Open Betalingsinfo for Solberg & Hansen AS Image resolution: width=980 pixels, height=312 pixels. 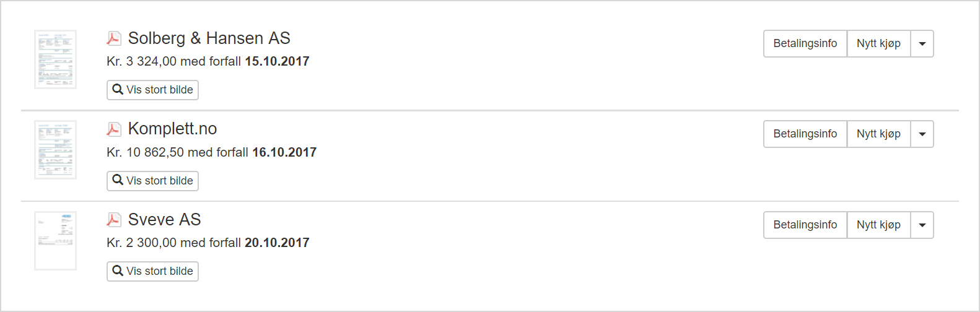[x=805, y=43]
